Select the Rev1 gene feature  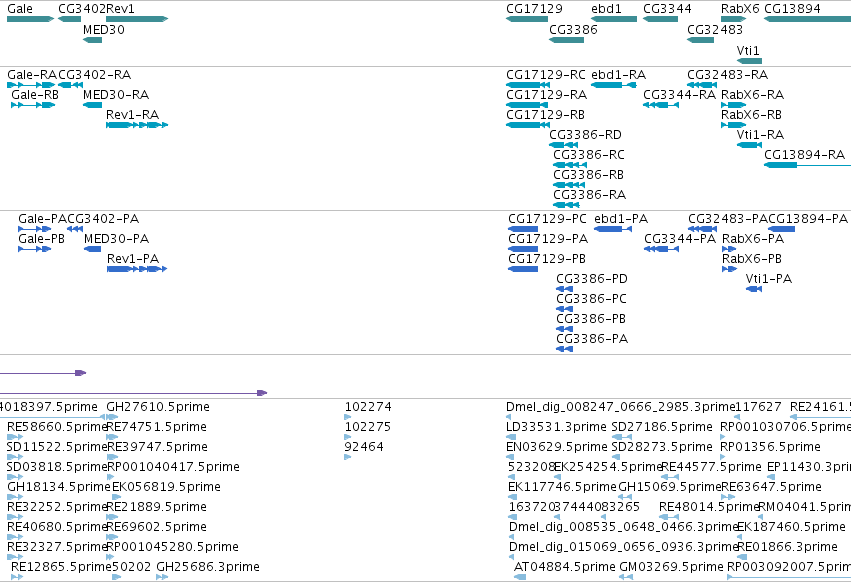[x=137, y=19]
